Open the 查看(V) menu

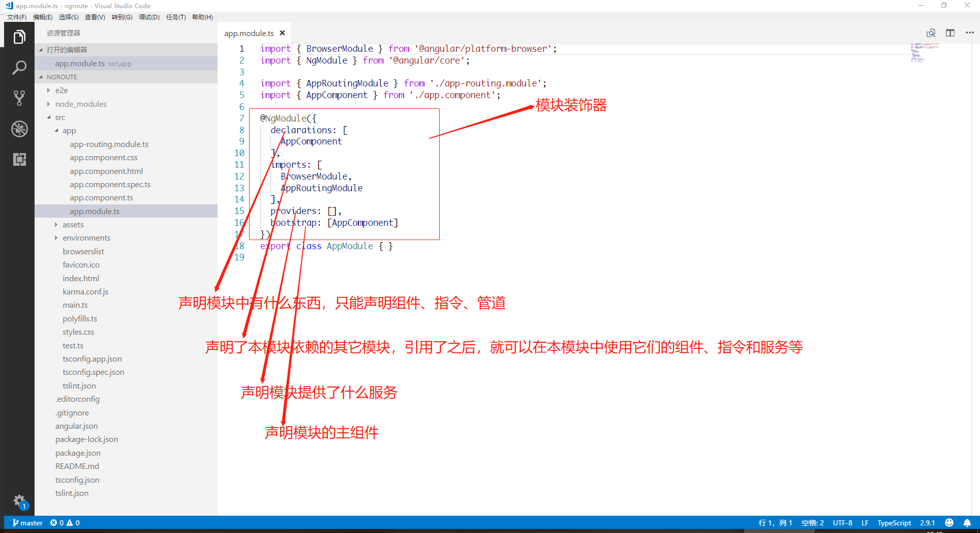pos(95,17)
